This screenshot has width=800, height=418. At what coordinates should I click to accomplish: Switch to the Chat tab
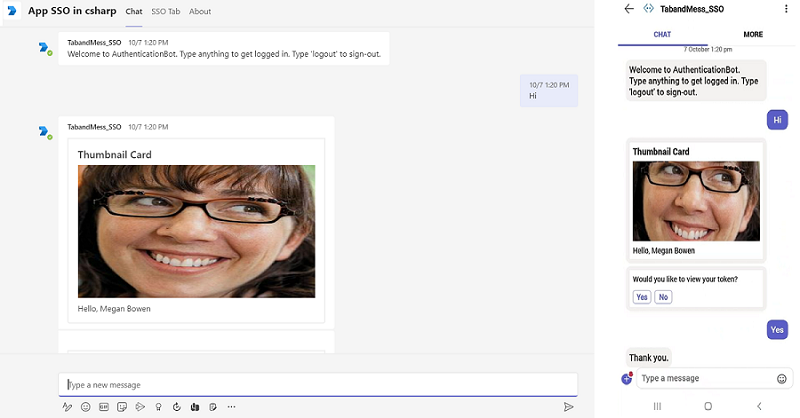[x=134, y=11]
